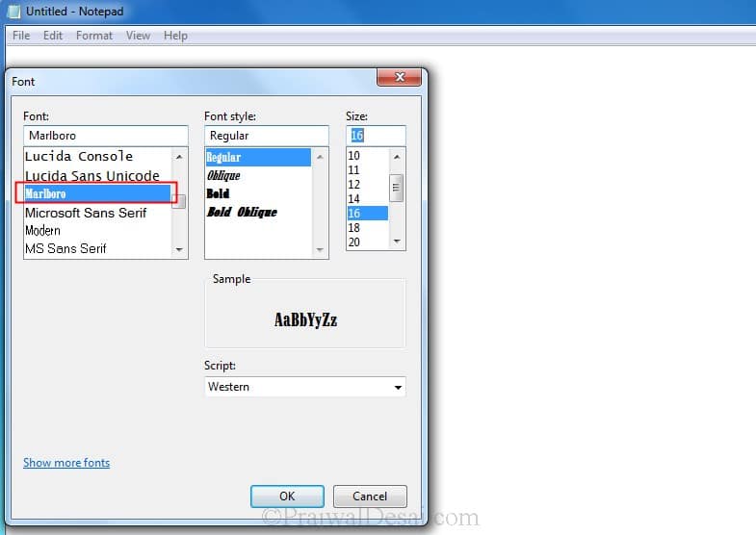Open the File menu in Notepad
Viewport: 756px width, 535px height.
[21, 36]
